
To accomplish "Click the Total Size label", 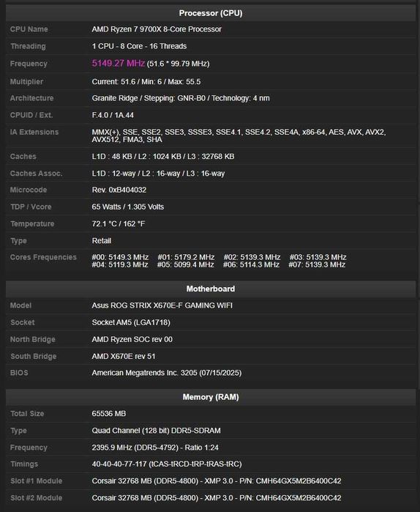I will 27,413.
